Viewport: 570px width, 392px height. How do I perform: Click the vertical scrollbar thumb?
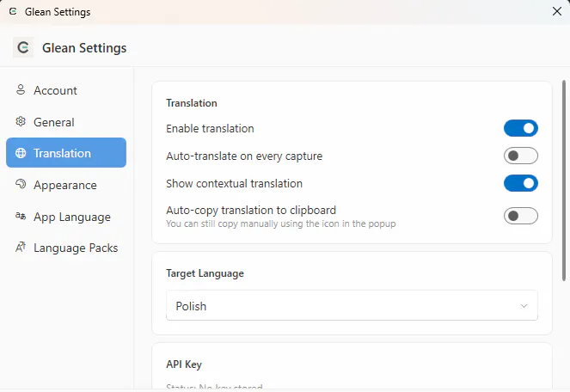[564, 181]
